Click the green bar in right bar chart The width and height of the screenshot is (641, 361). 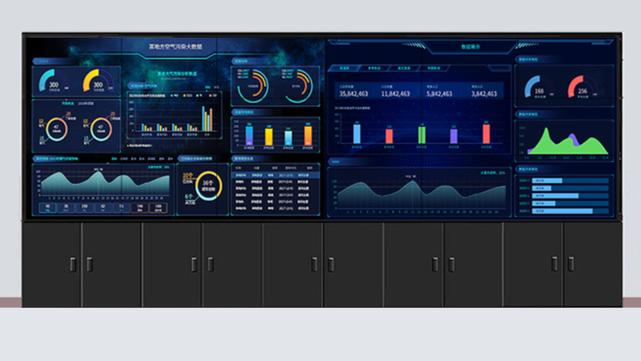coord(421,135)
